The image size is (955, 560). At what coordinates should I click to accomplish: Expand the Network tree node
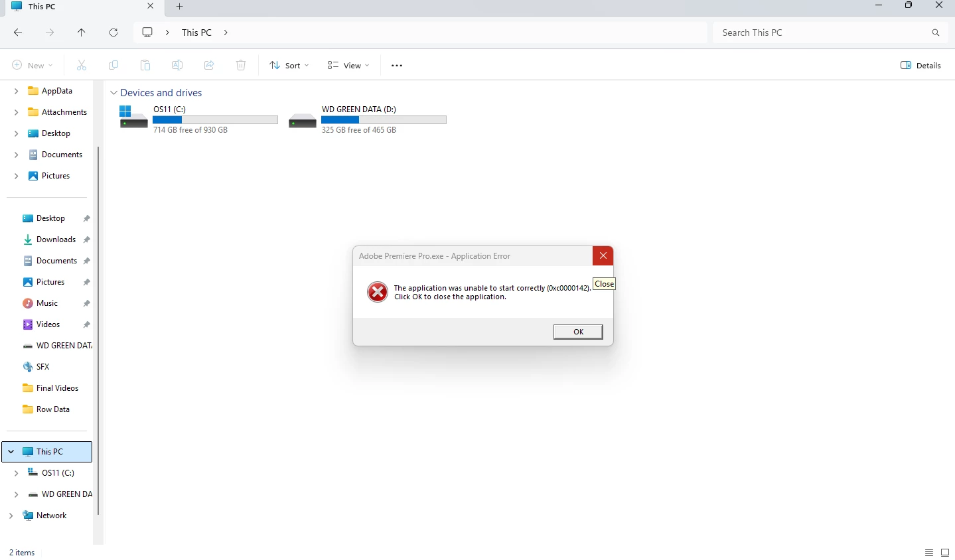(11, 516)
